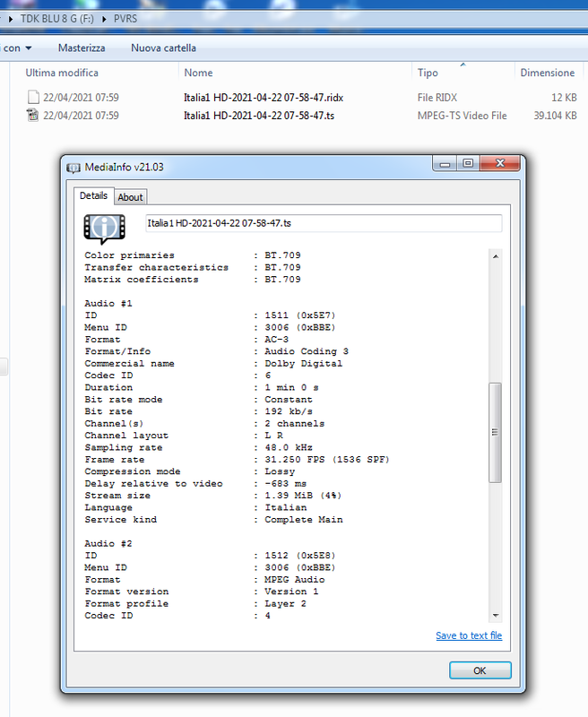
Task: Click the '-683 ms' delay value
Action: [285, 483]
